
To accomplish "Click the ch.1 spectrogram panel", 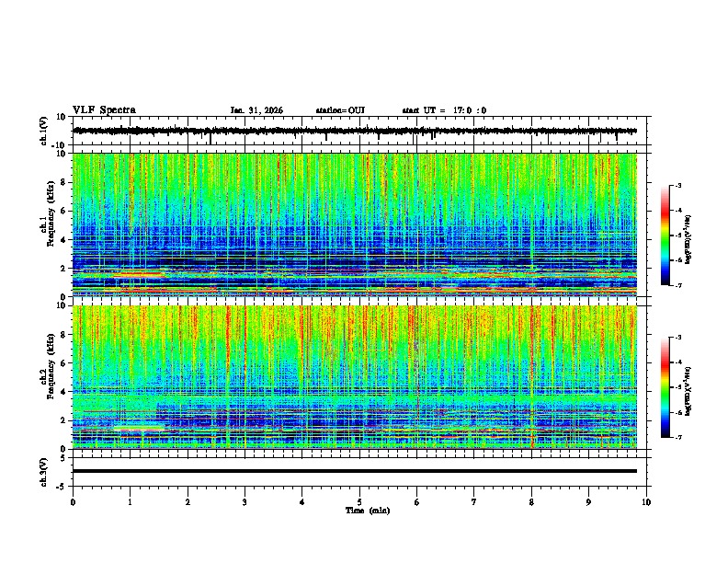I will point(354,224).
